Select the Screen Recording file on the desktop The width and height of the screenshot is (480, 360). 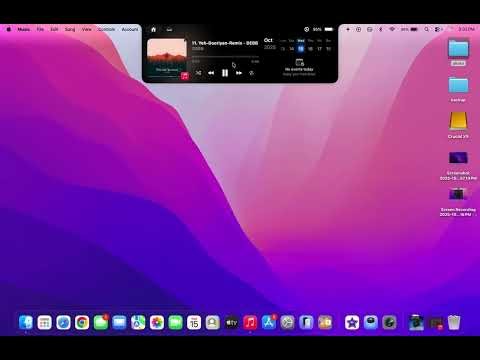tap(458, 202)
